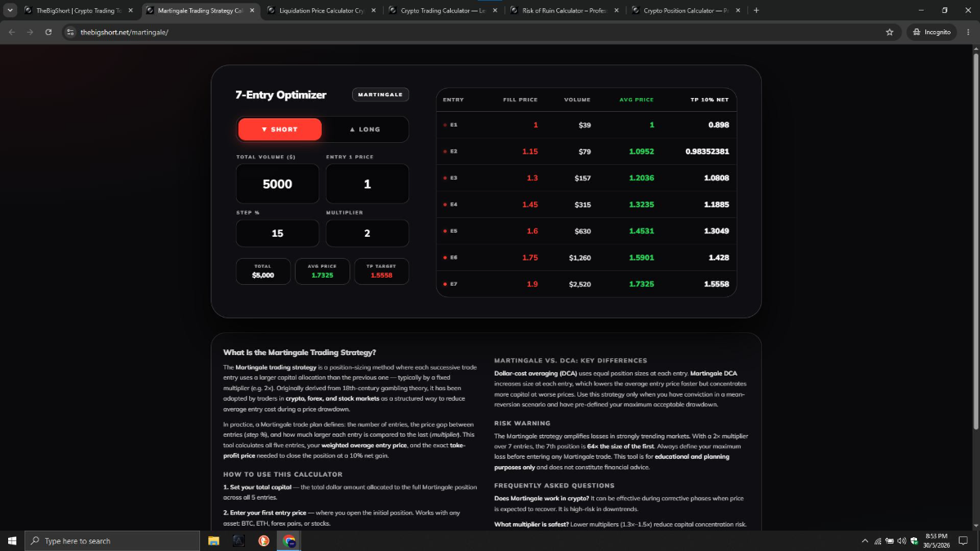Open the clock and date display

click(936, 540)
